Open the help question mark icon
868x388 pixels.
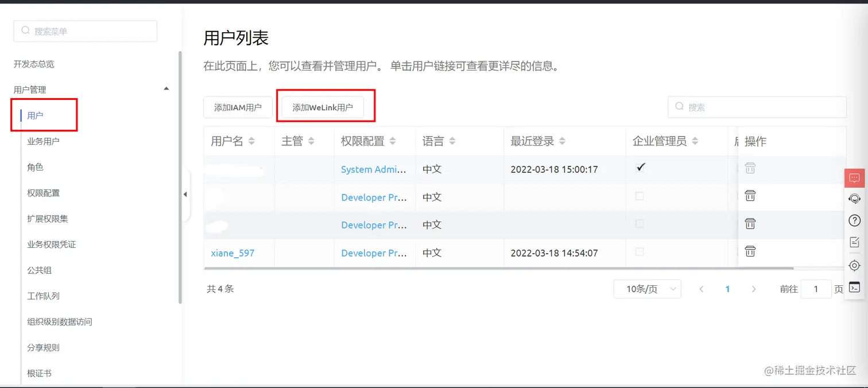(x=854, y=220)
